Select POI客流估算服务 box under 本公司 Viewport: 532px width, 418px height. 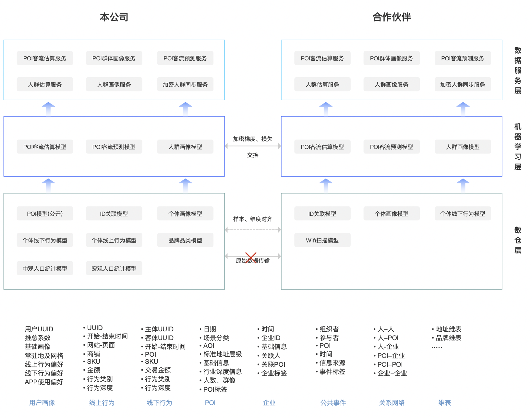[45, 58]
